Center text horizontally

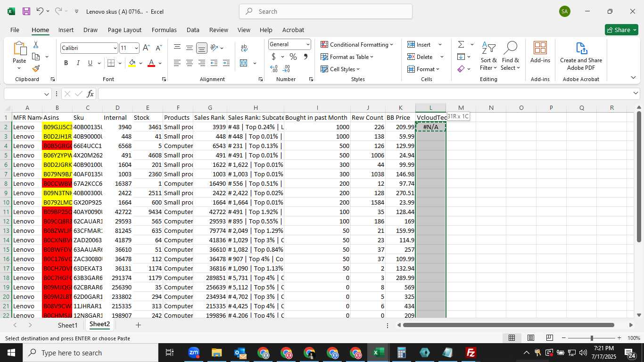coord(190,63)
